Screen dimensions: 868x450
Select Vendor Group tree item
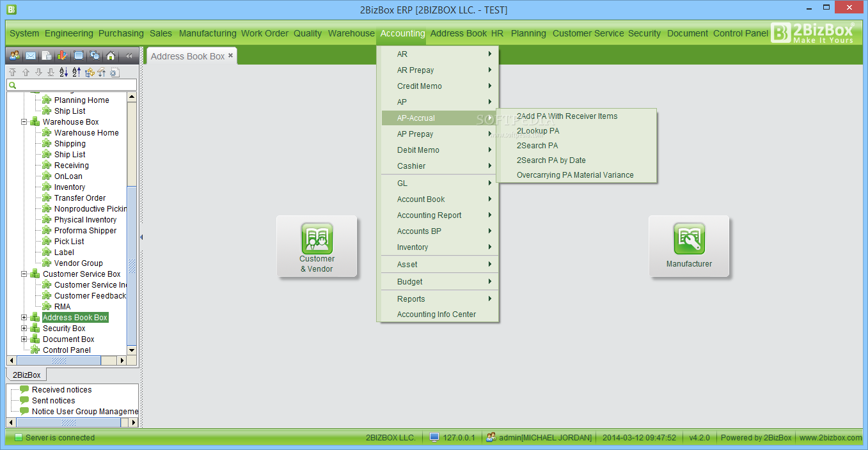pyautogui.click(x=78, y=263)
